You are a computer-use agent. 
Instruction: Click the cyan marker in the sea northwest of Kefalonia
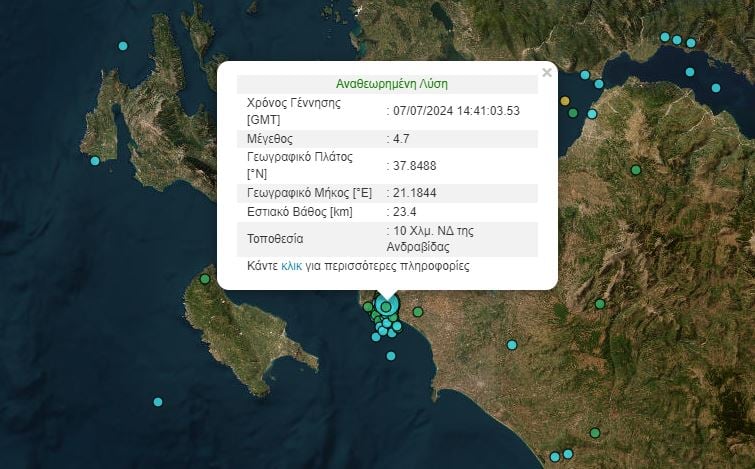[123, 46]
